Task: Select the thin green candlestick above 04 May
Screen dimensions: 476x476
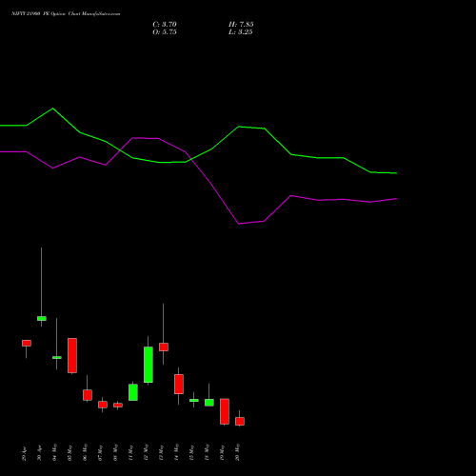Action: coord(57,357)
